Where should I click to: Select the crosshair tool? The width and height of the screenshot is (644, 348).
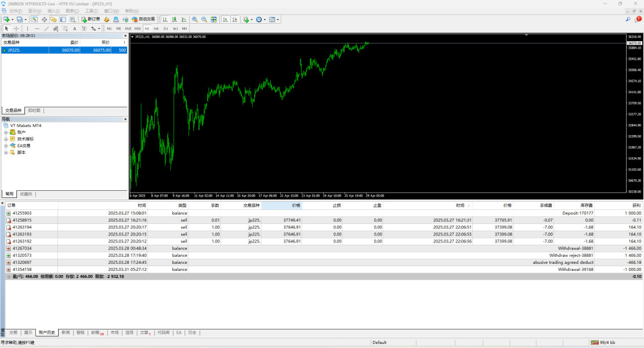pyautogui.click(x=16, y=28)
